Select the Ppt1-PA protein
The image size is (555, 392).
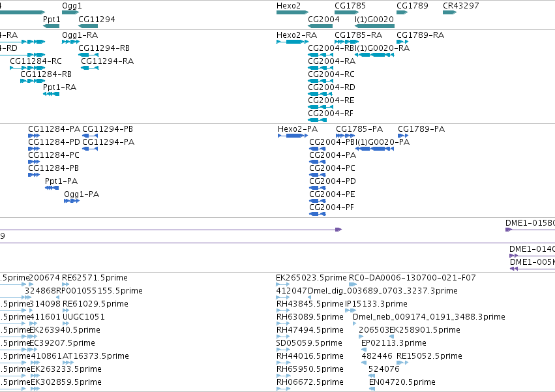tap(52, 188)
